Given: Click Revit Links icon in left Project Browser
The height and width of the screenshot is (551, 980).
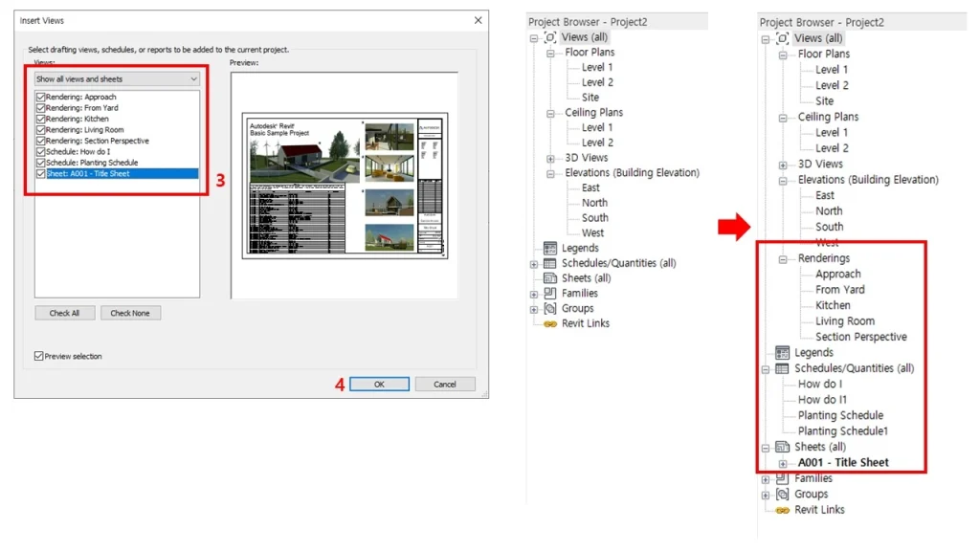Looking at the screenshot, I should point(550,323).
